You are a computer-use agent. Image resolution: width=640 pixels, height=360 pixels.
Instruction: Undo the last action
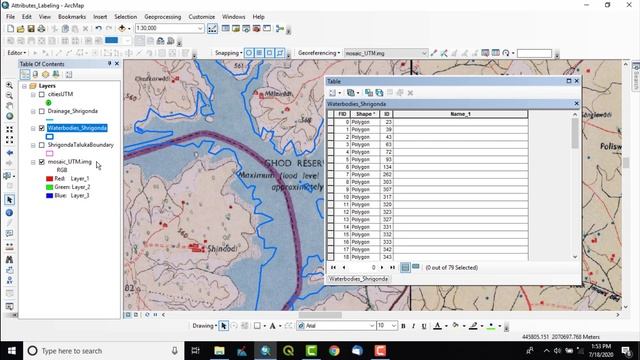98,29
